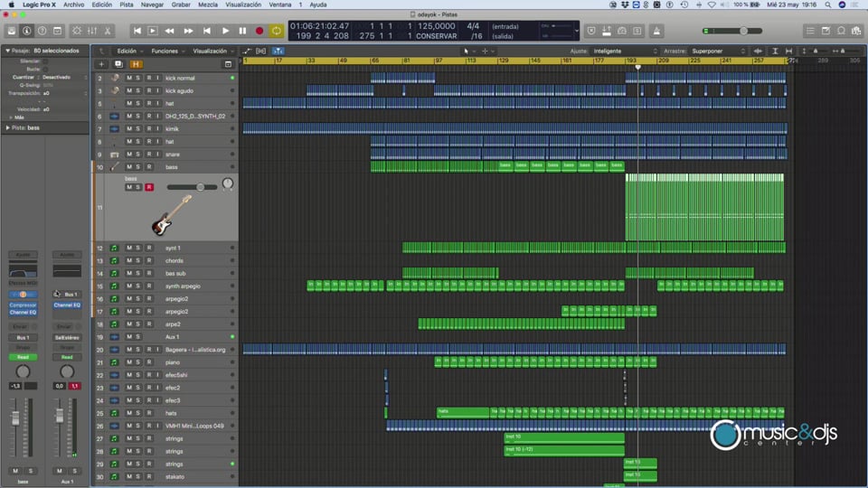Open the LCD display mode dropdown arrow
Image resolution: width=868 pixels, height=488 pixels.
(577, 31)
